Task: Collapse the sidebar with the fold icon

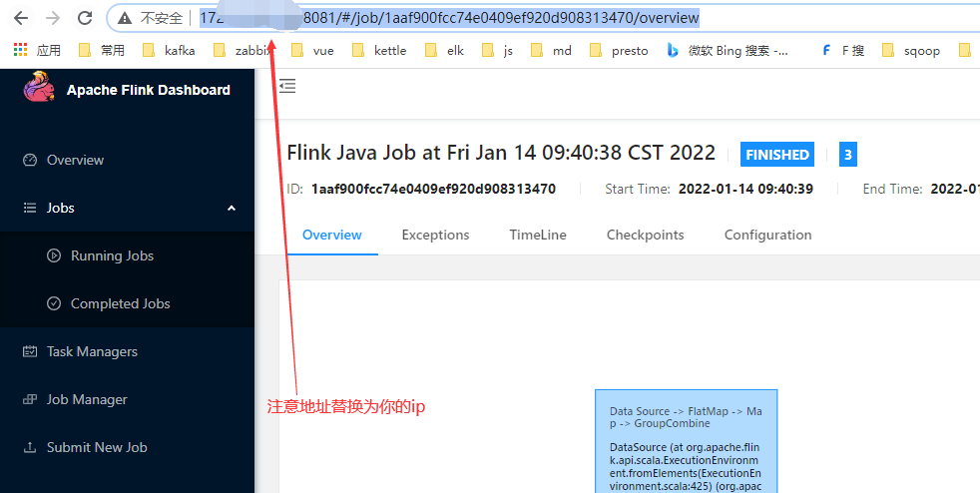Action: coord(286,86)
